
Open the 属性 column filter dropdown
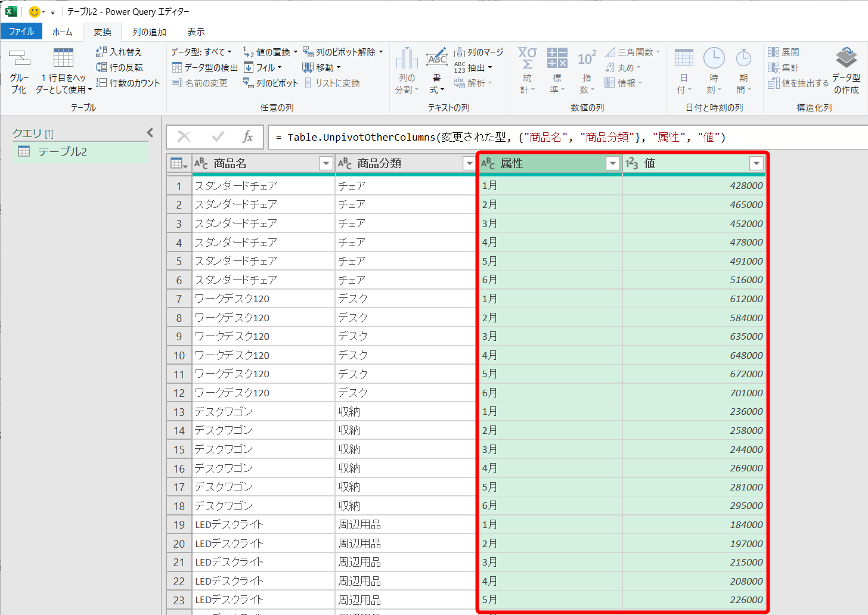tap(612, 163)
